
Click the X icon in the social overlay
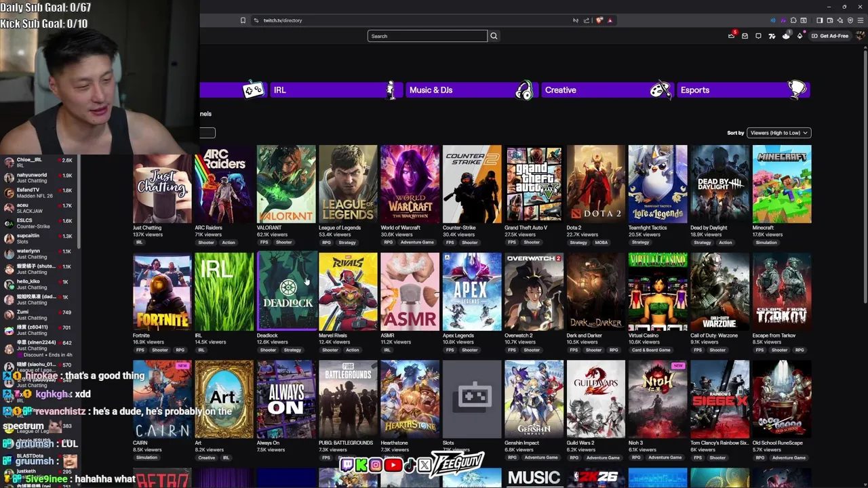pyautogui.click(x=425, y=465)
